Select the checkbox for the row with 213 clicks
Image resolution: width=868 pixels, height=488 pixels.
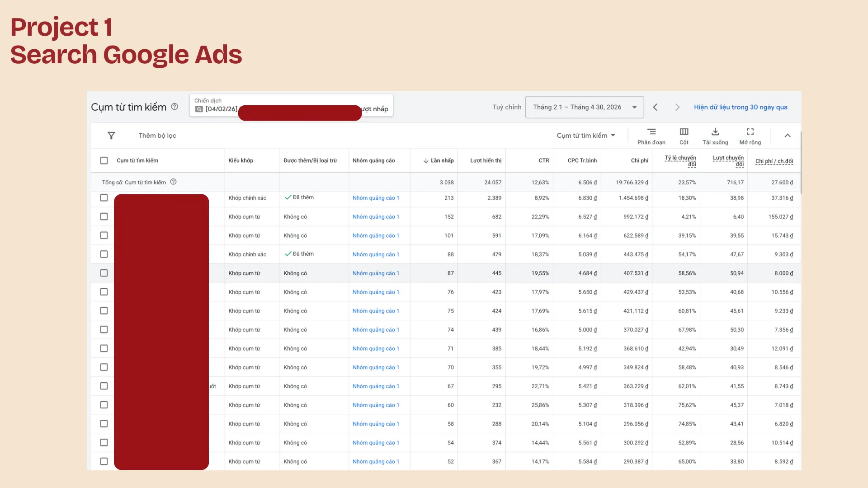(104, 198)
